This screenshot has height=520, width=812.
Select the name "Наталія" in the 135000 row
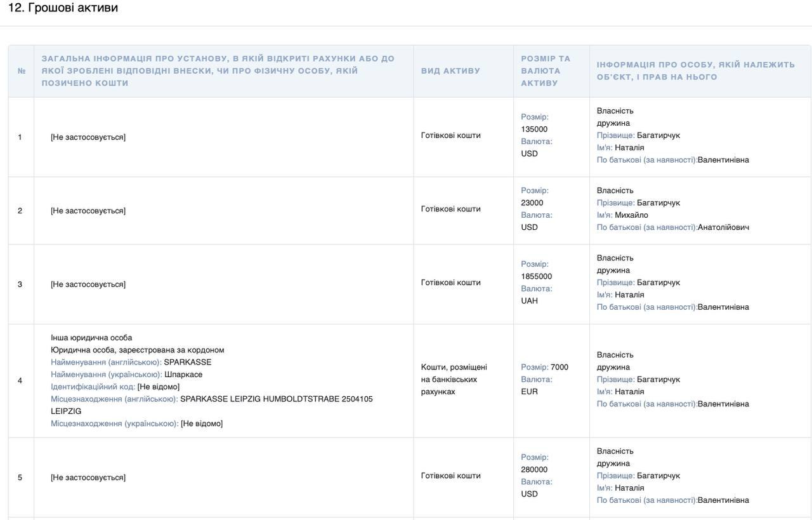pyautogui.click(x=629, y=148)
